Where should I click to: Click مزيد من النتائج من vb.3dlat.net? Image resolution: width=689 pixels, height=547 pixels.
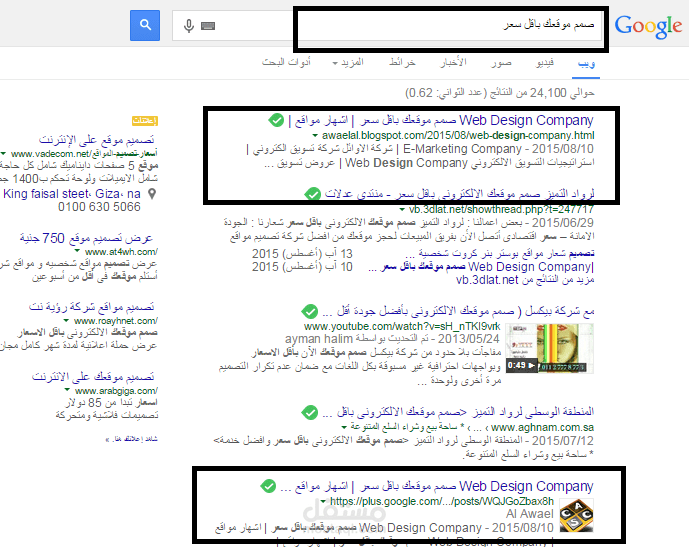coord(525,280)
